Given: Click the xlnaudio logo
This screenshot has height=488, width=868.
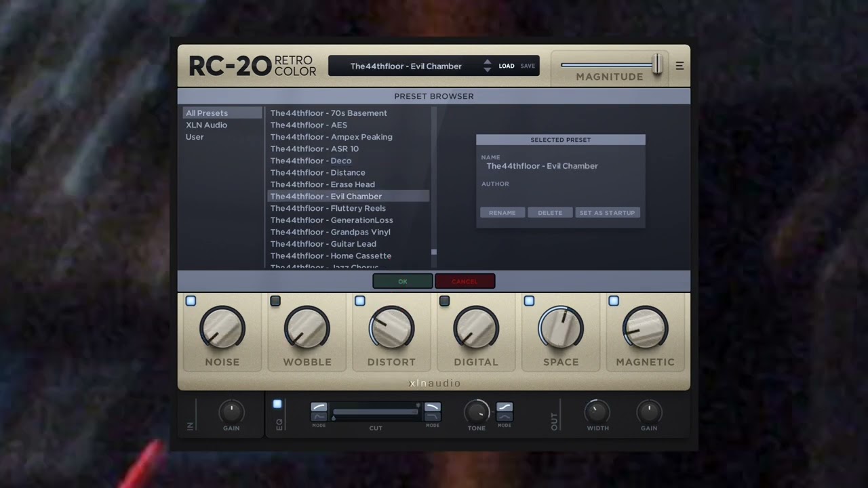Looking at the screenshot, I should coord(435,384).
